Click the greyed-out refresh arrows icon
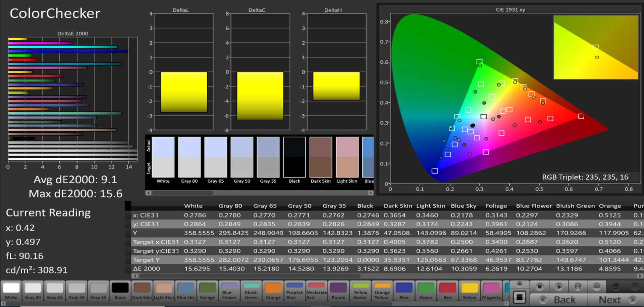Image resolution: width=644 pixels, height=307 pixels. coord(615,287)
